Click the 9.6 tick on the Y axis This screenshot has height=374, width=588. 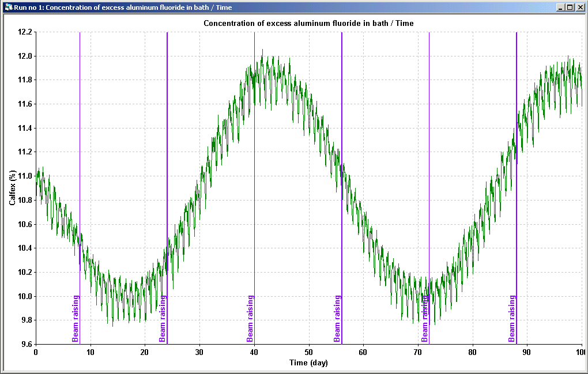[x=26, y=345]
